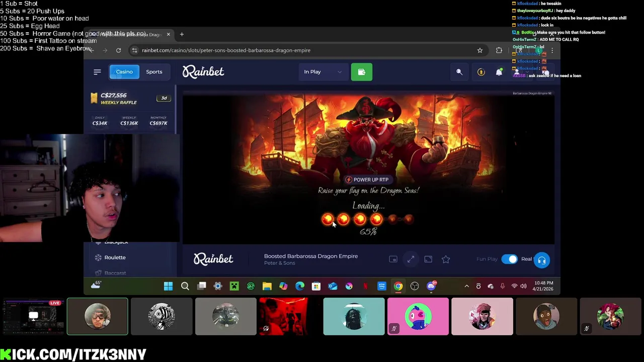The width and height of the screenshot is (644, 362).
Task: Open Prime Video from taskbar
Action: point(382,286)
